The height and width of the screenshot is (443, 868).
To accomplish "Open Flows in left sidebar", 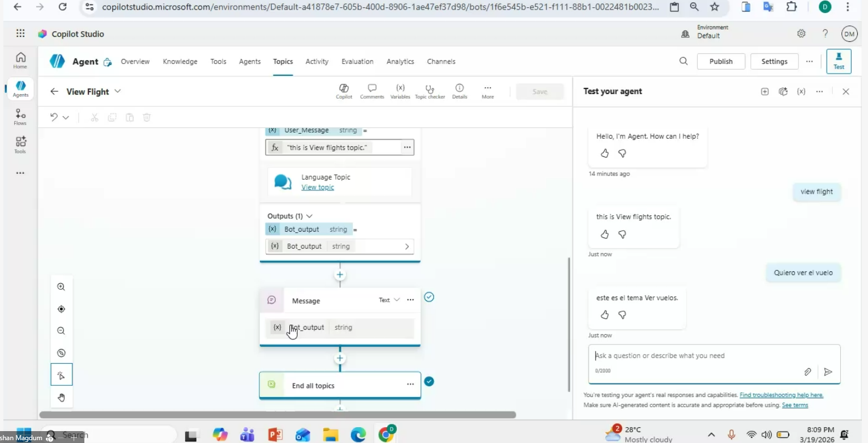I will [20, 117].
